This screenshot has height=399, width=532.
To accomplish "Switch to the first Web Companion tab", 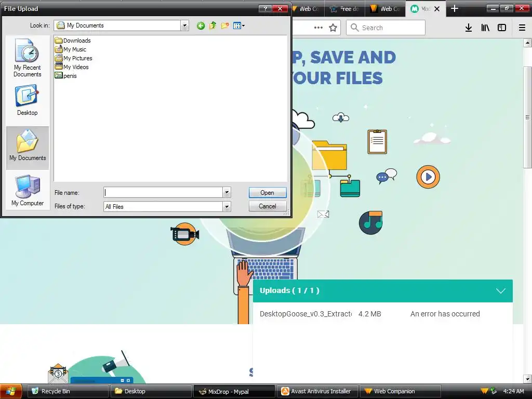I will [308, 9].
